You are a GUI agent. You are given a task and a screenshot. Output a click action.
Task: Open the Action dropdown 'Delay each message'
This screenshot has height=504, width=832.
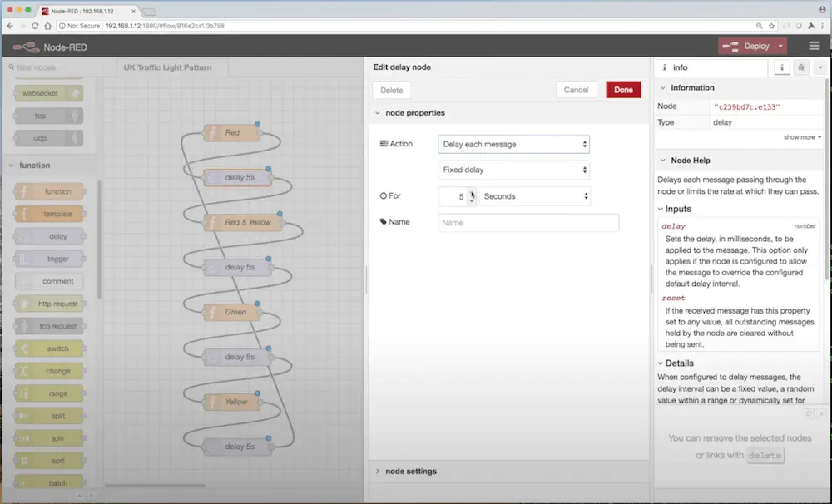513,144
